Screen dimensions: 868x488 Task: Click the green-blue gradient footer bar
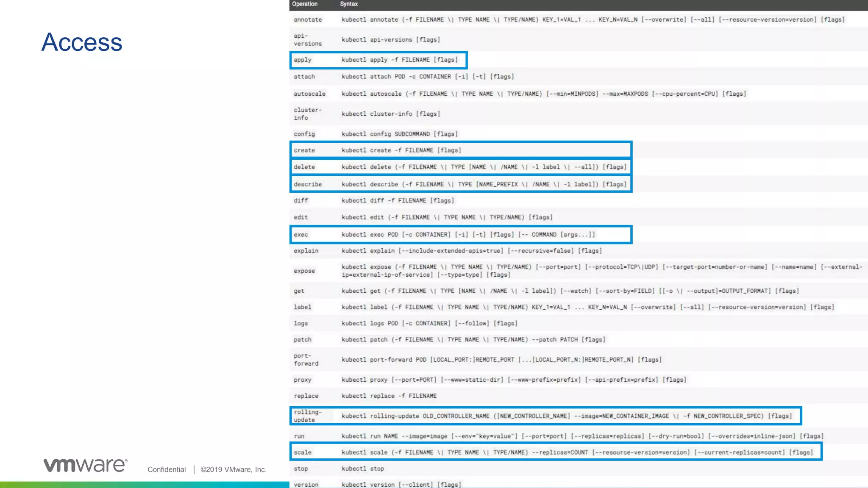tap(144, 485)
